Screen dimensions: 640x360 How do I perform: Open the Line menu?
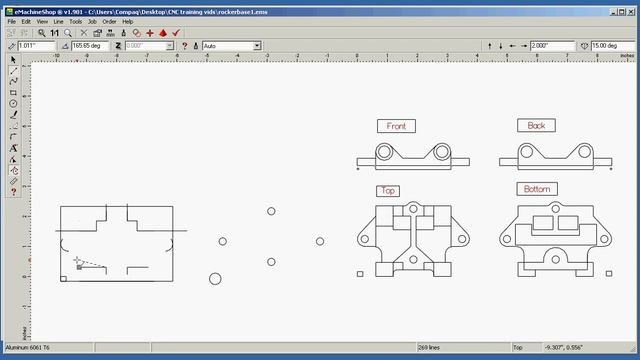click(x=58, y=22)
